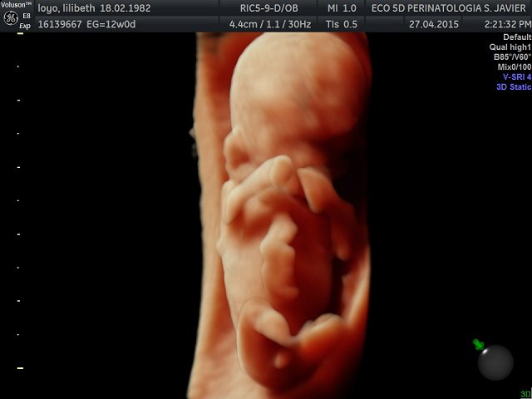Click the GE logo icon
Viewport: 532px width, 399px height.
(11, 18)
